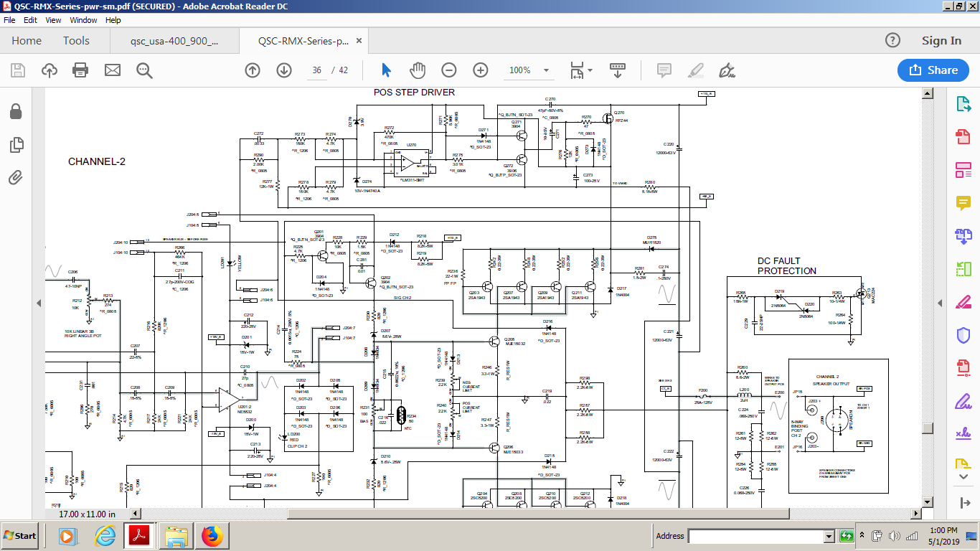Image resolution: width=980 pixels, height=551 pixels.
Task: Open the Protect shield tool in sidebar
Action: 963,335
